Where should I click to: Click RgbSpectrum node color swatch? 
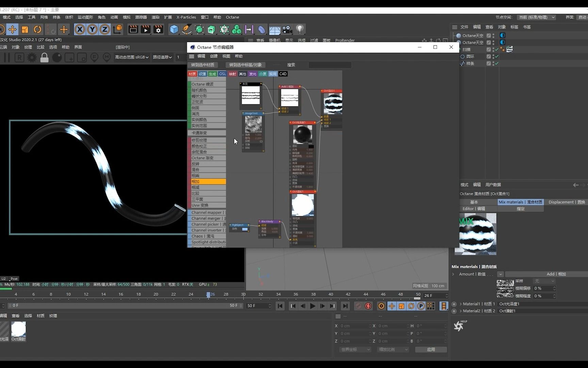pos(245,229)
